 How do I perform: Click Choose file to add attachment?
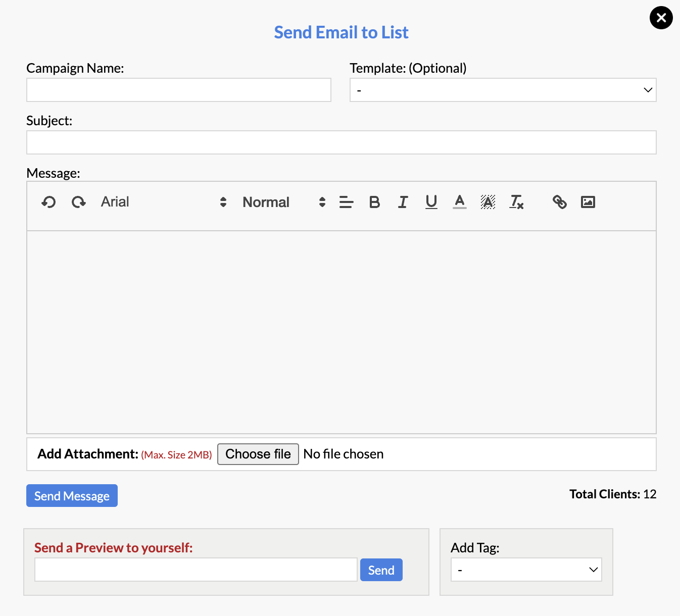click(258, 454)
